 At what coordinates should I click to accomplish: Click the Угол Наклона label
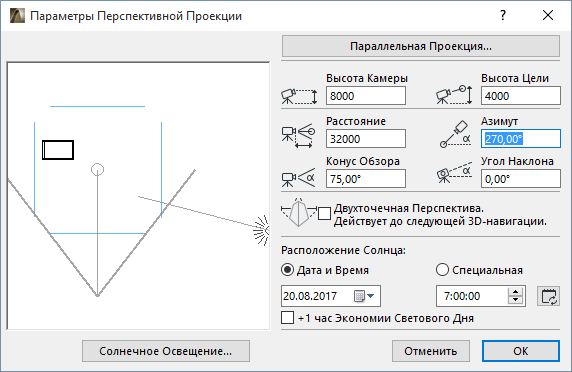(x=517, y=161)
